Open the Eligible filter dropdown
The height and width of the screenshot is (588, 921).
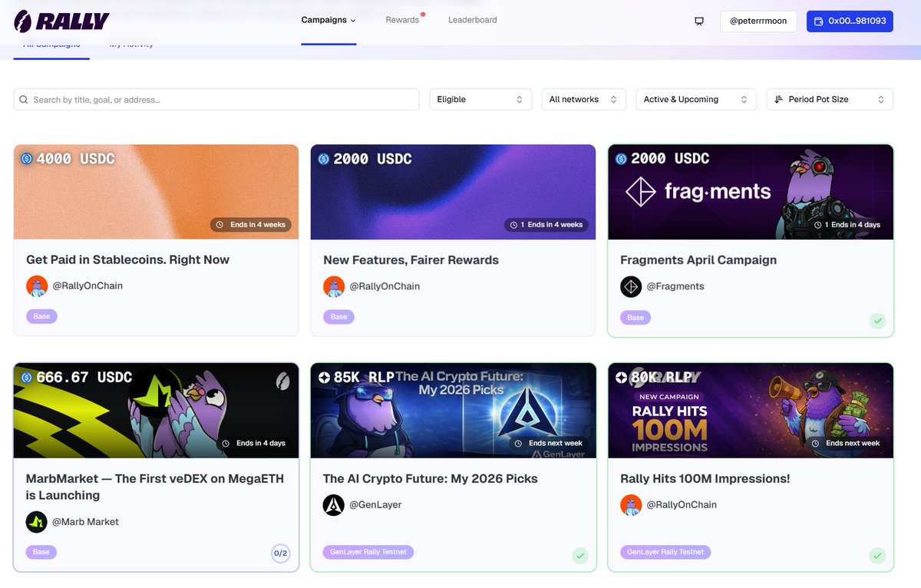(480, 100)
